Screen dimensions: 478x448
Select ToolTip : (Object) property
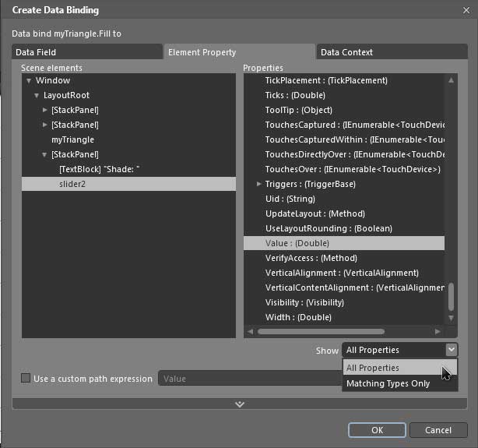[x=344, y=110]
